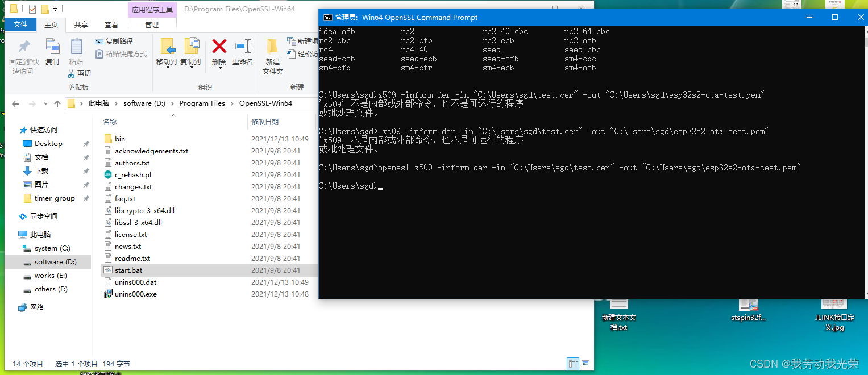
Task: Go back with the Back arrow
Action: 15,104
